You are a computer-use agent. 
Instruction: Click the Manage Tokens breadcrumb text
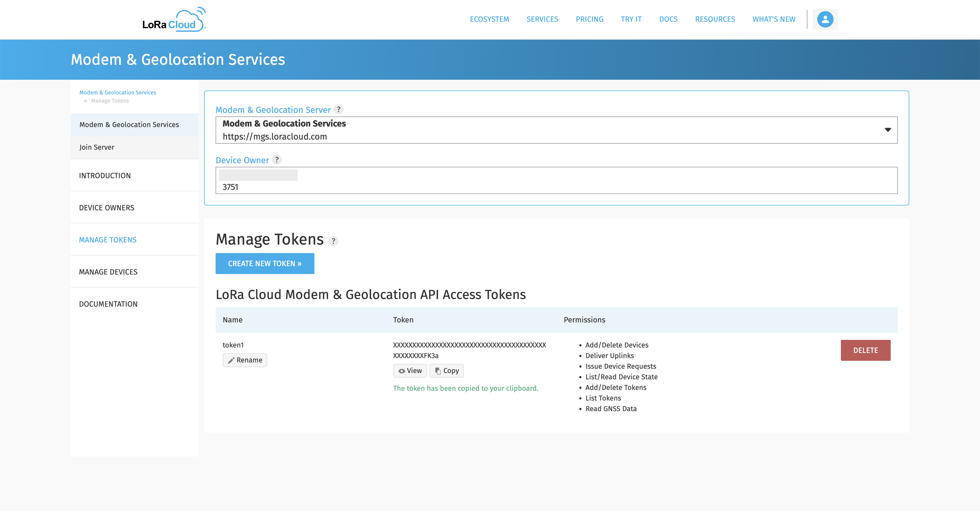tap(110, 101)
